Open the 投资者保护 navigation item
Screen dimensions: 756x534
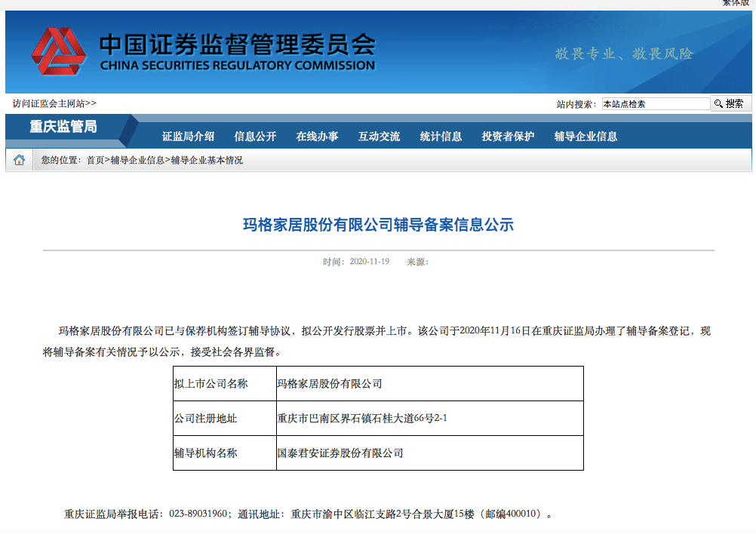[508, 137]
